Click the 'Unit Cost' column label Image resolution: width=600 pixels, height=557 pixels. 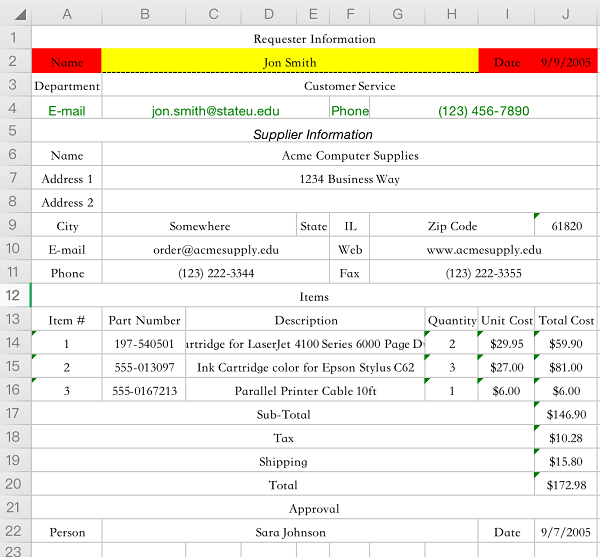point(506,320)
